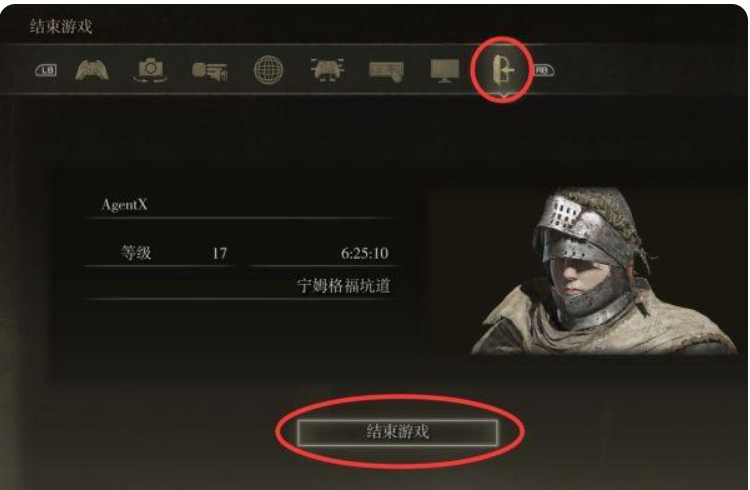Click the location 宁姆格福坑道

(343, 286)
